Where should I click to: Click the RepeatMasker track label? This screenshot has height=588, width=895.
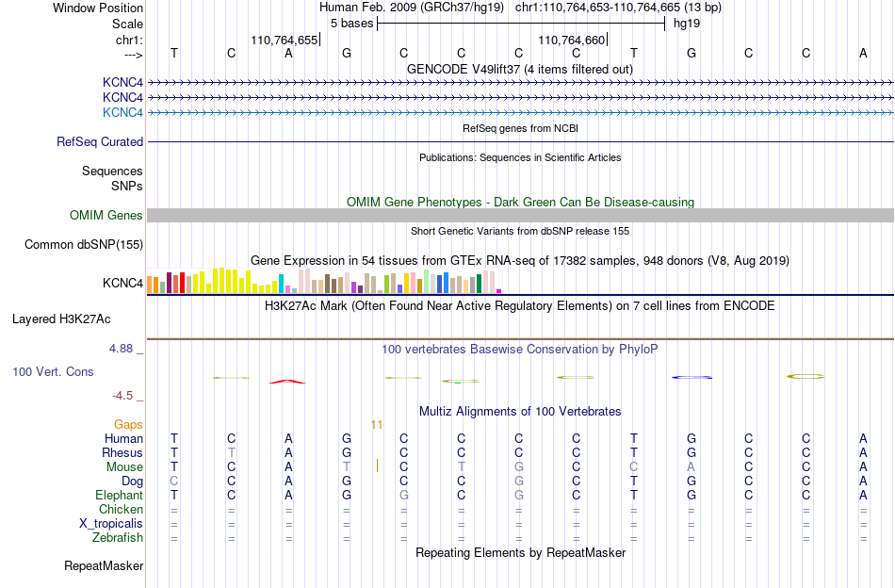pyautogui.click(x=104, y=565)
